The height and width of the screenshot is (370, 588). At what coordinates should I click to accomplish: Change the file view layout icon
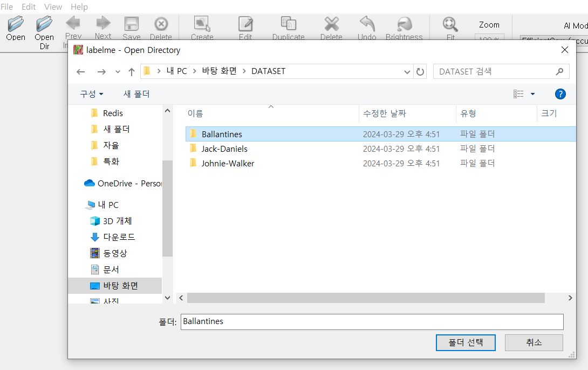[518, 94]
